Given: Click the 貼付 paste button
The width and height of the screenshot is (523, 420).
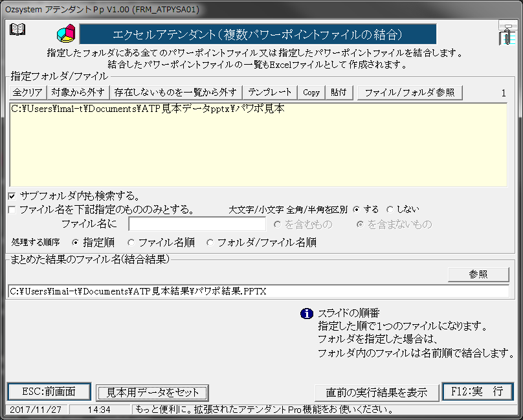Looking at the screenshot, I should (x=339, y=92).
